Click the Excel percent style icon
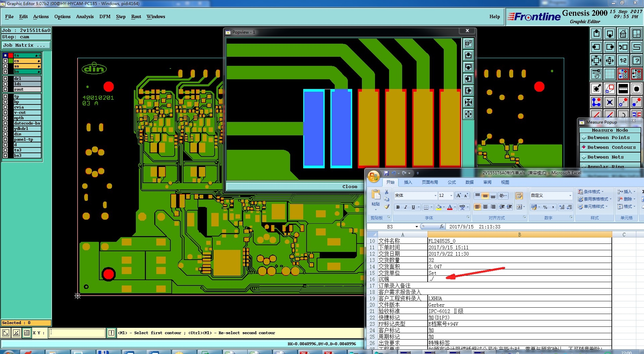Image resolution: width=644 pixels, height=354 pixels. (545, 207)
